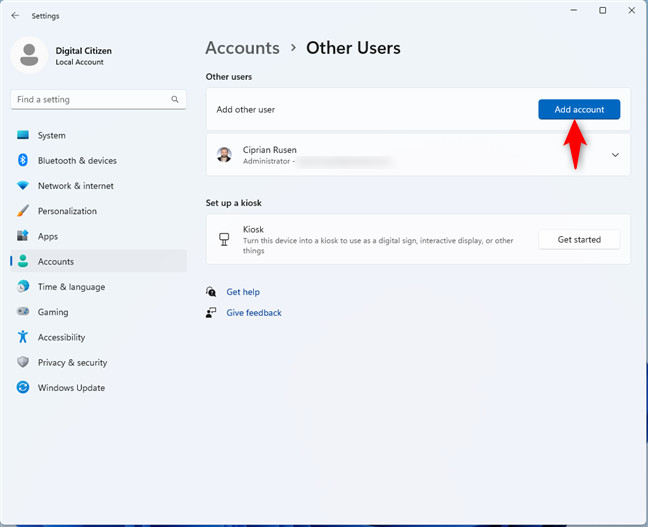Viewport: 648px width, 527px height.
Task: Open the Get help link
Action: 243,292
